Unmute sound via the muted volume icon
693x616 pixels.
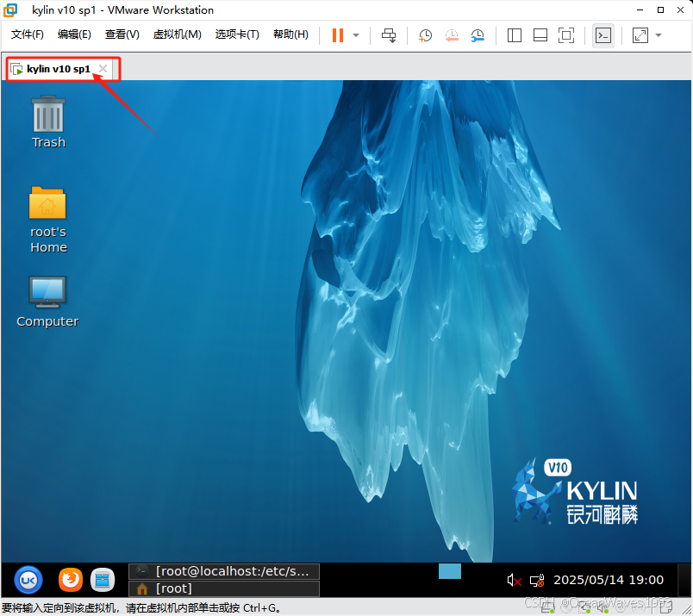[x=514, y=580]
